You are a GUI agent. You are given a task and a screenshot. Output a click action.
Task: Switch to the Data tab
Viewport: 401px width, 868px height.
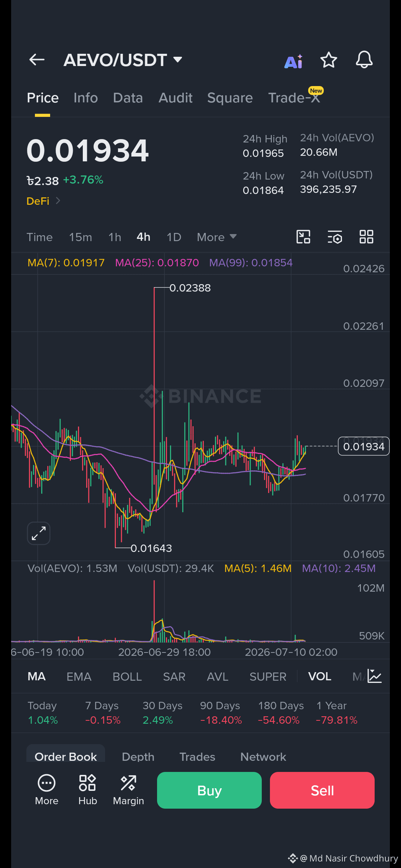128,98
